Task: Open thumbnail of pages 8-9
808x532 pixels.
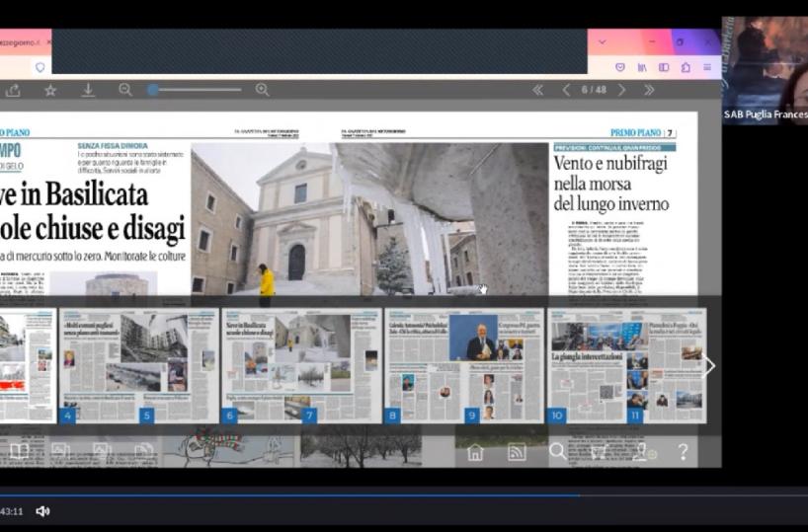Action: coord(464,365)
